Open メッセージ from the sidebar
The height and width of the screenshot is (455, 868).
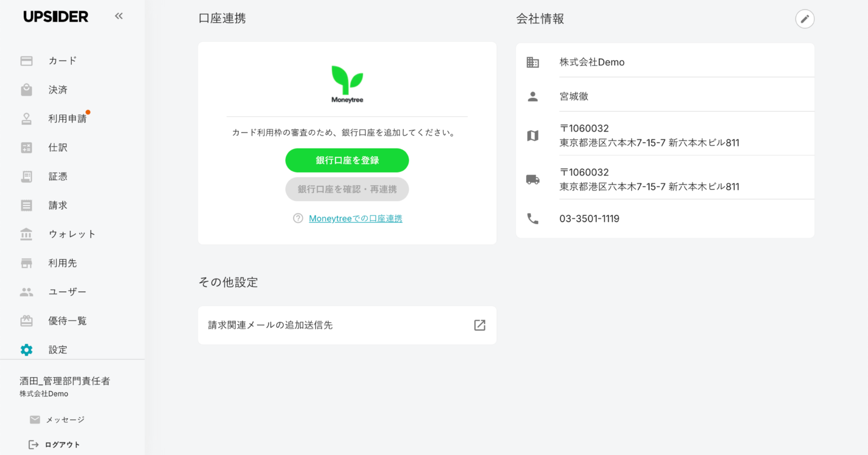64,419
